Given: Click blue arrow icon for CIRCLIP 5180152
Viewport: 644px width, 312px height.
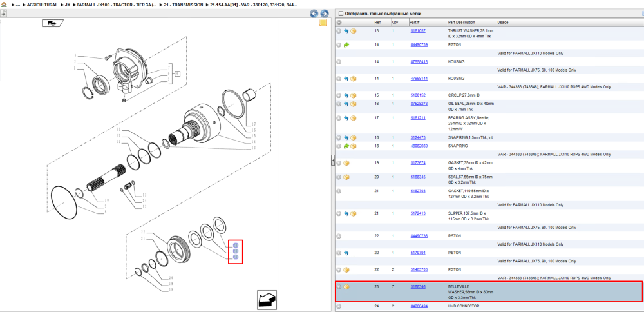Looking at the screenshot, I should tap(346, 95).
